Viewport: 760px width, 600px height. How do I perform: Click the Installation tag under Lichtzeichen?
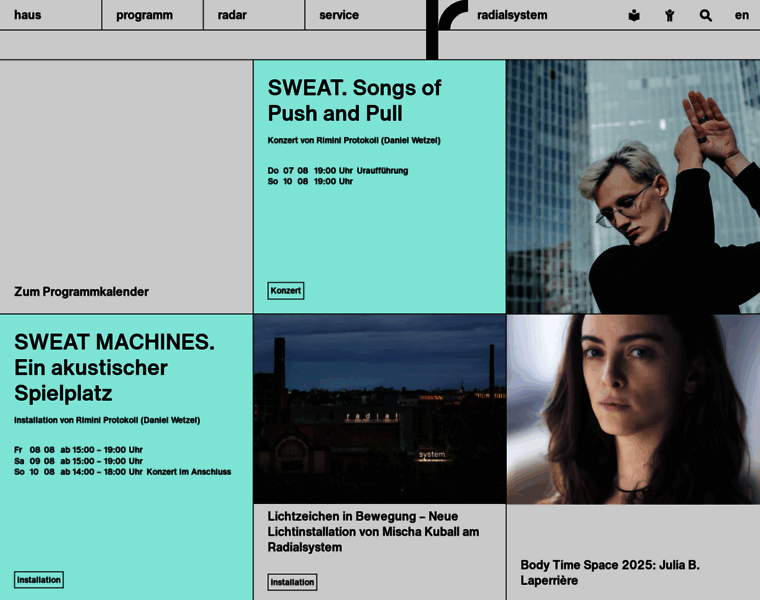[x=292, y=582]
